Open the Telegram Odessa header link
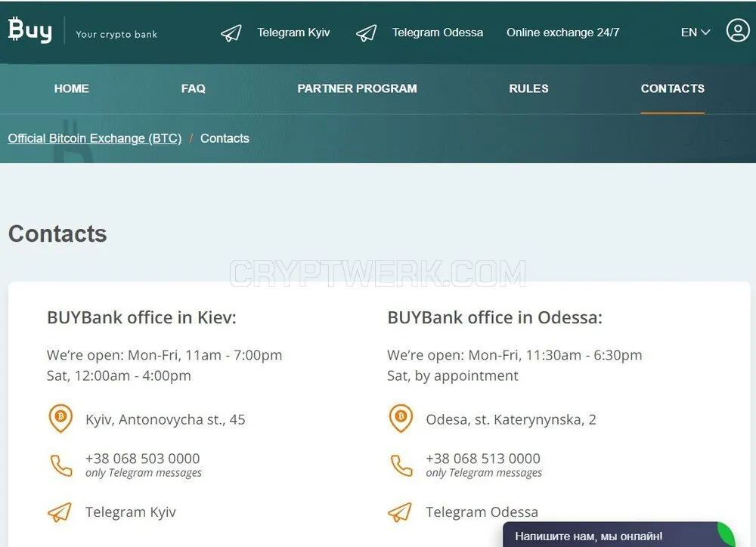Viewport: 756px width, 547px height. (x=437, y=32)
